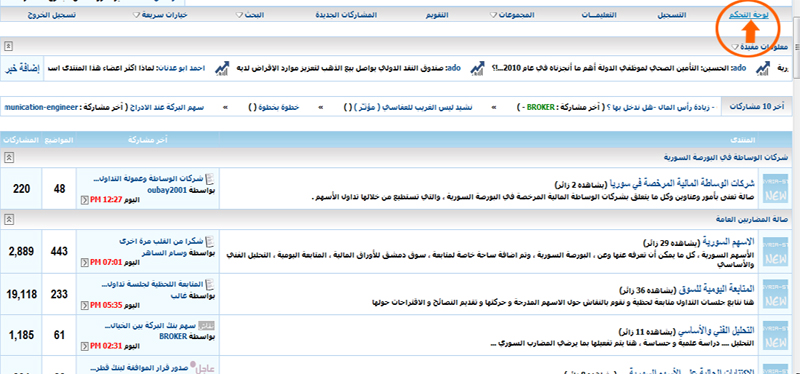The image size is (800, 374).
Task: Open "التقويم" calendar in the navigation bar
Action: (437, 15)
